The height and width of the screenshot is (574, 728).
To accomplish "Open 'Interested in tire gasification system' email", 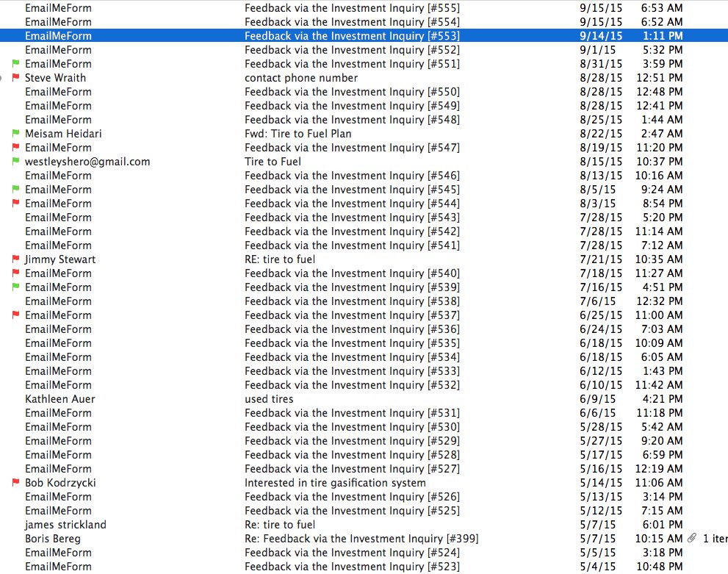I will tap(335, 483).
